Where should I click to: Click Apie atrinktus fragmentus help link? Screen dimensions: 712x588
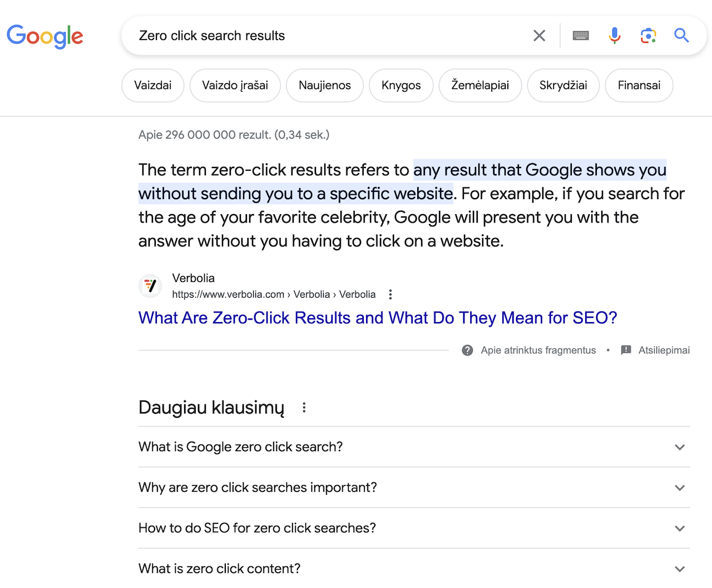538,350
